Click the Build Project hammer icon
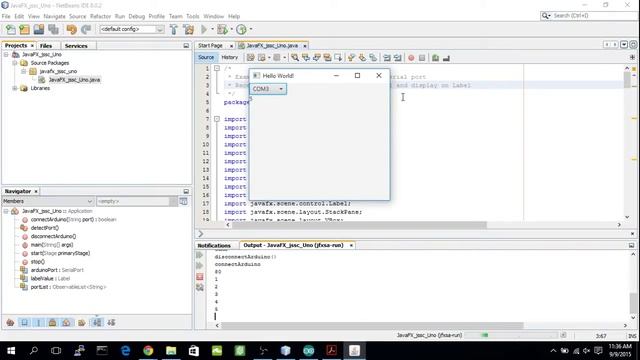Screen dimensions: 640x360 tap(174, 29)
